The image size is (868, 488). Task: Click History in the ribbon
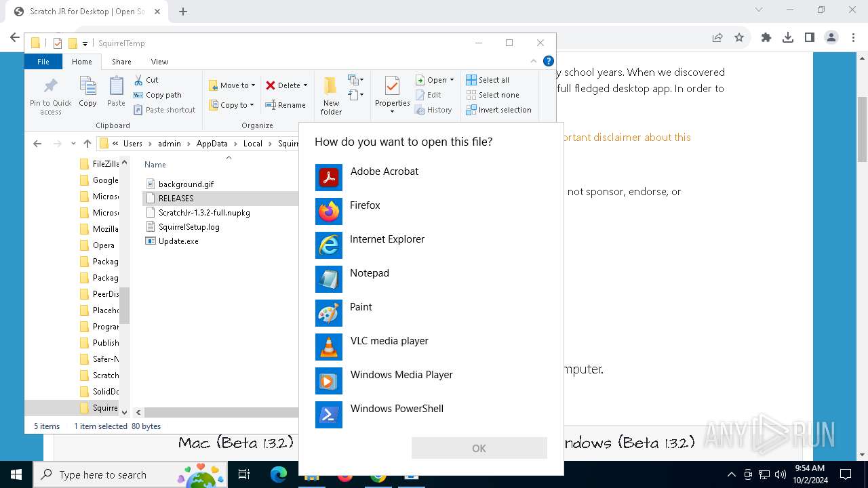click(x=433, y=110)
